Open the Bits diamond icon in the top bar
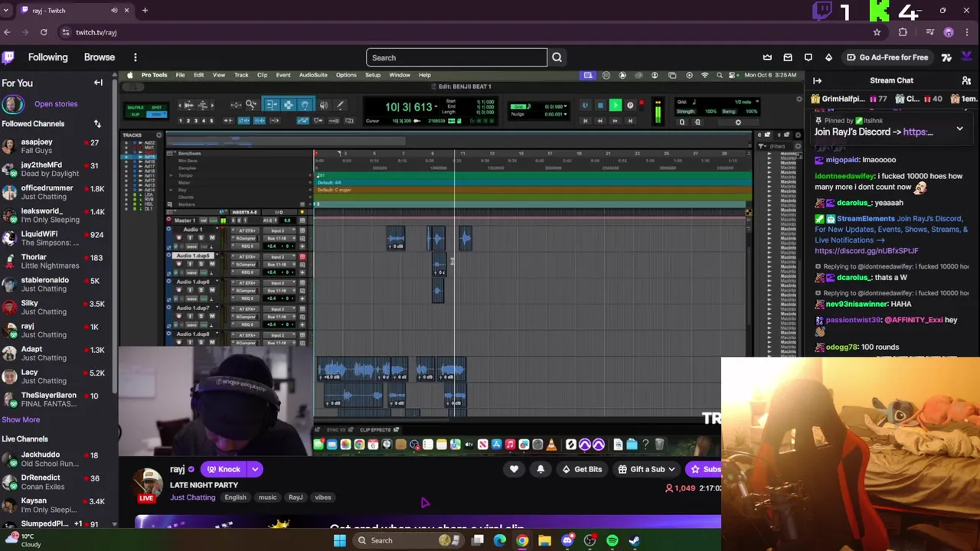 click(x=828, y=57)
